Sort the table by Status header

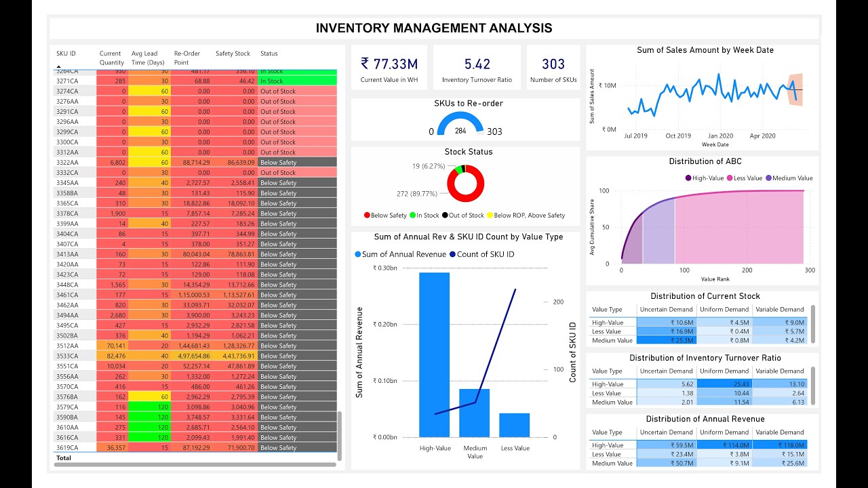269,54
